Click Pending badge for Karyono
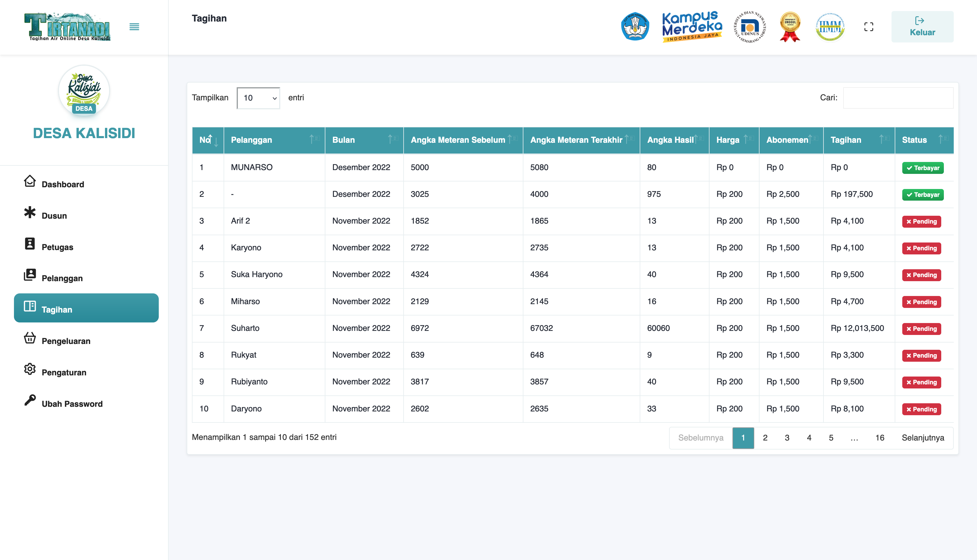 click(x=921, y=248)
